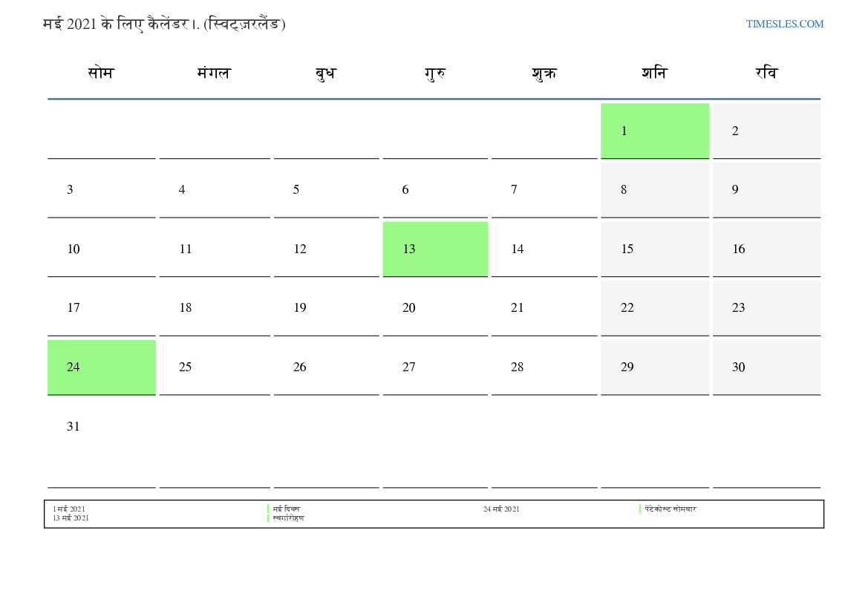Select the गुरु weekday header
This screenshot has width=868, height=614.
435,73
